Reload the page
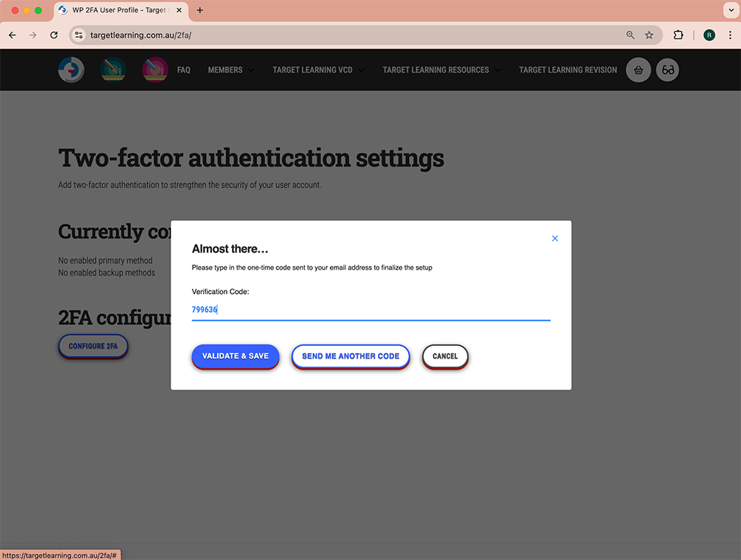This screenshot has height=560, width=741. tap(54, 35)
